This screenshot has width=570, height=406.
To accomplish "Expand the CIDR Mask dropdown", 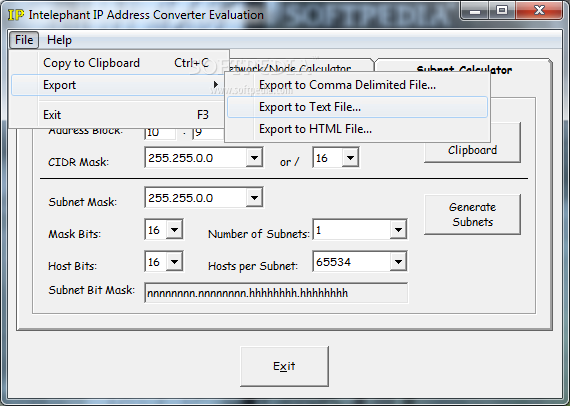I will [x=254, y=158].
